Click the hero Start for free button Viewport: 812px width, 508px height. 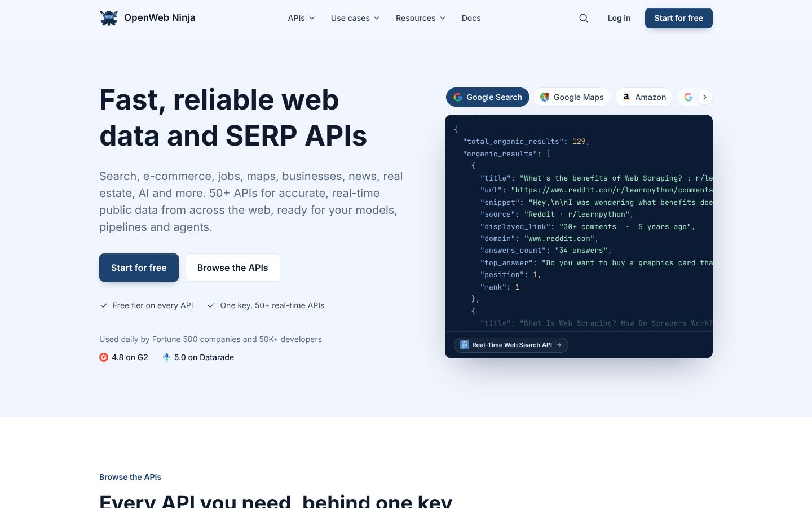139,268
